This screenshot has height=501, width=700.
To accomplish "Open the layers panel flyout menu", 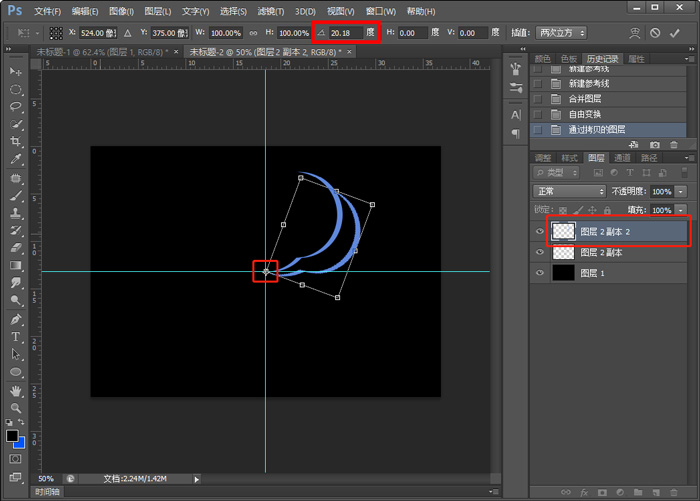I will point(689,158).
